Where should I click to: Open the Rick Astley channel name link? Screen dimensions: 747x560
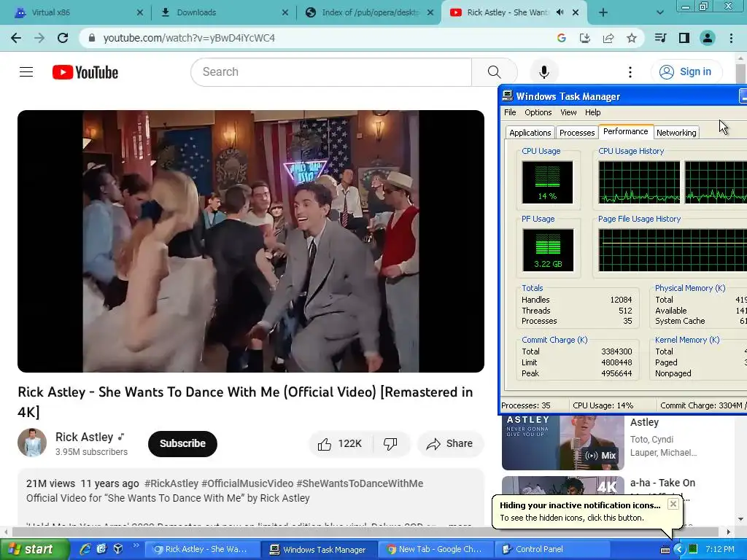coord(84,437)
